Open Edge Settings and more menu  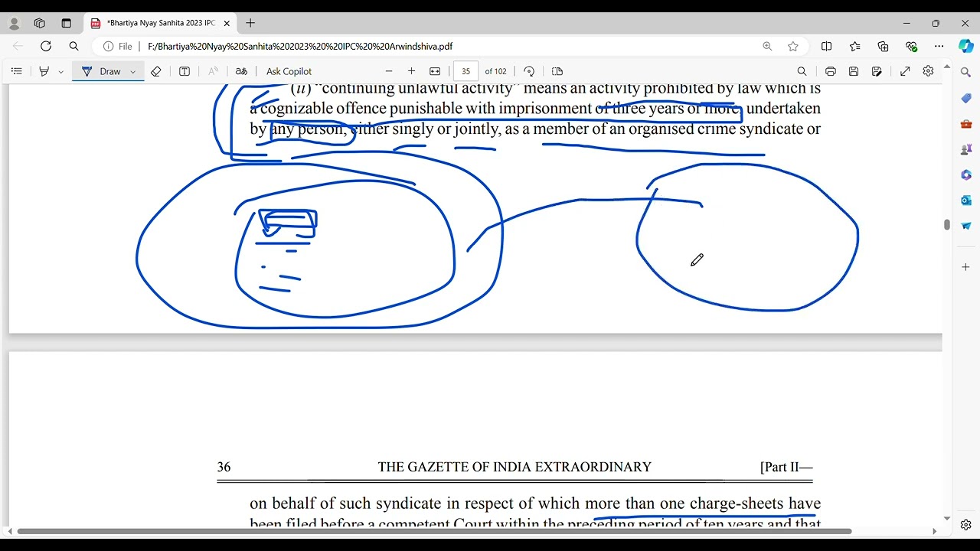point(939,46)
